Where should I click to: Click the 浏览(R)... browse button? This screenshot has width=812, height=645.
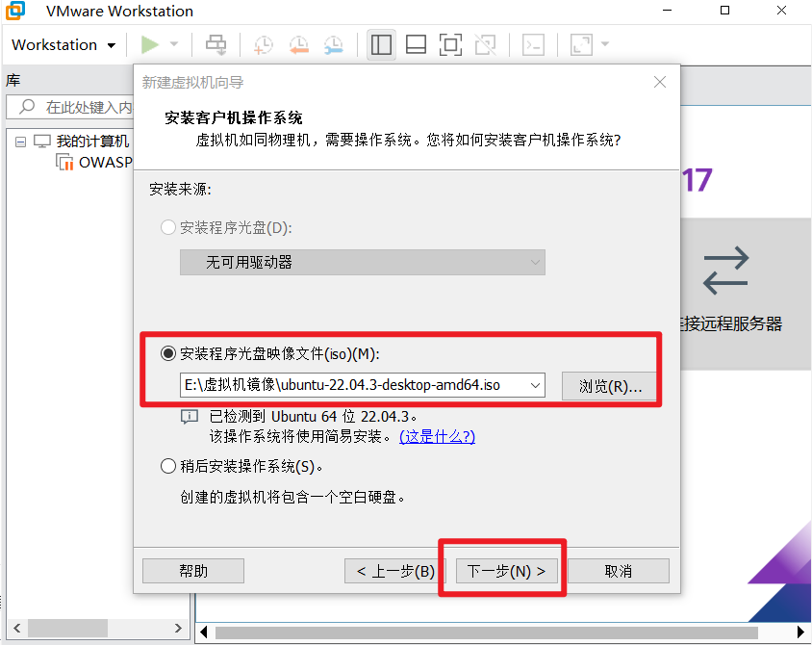point(609,386)
